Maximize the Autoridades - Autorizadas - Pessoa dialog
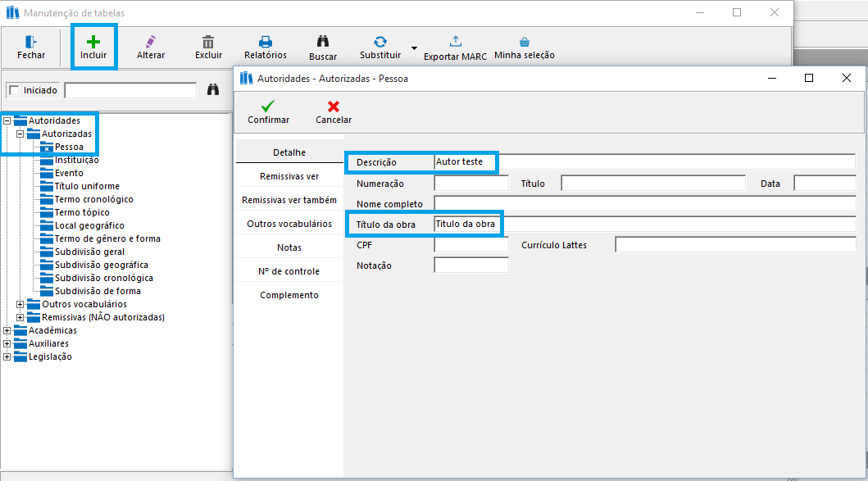The height and width of the screenshot is (481, 868). point(809,78)
